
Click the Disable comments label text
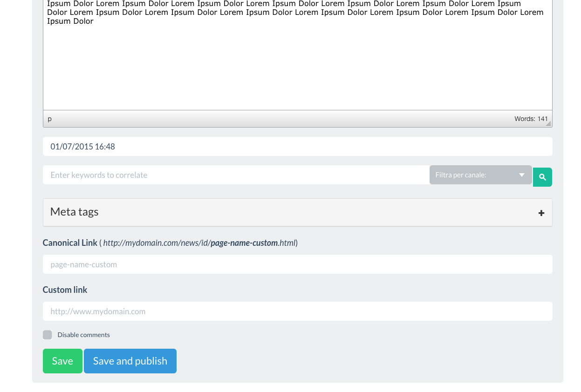tap(84, 335)
